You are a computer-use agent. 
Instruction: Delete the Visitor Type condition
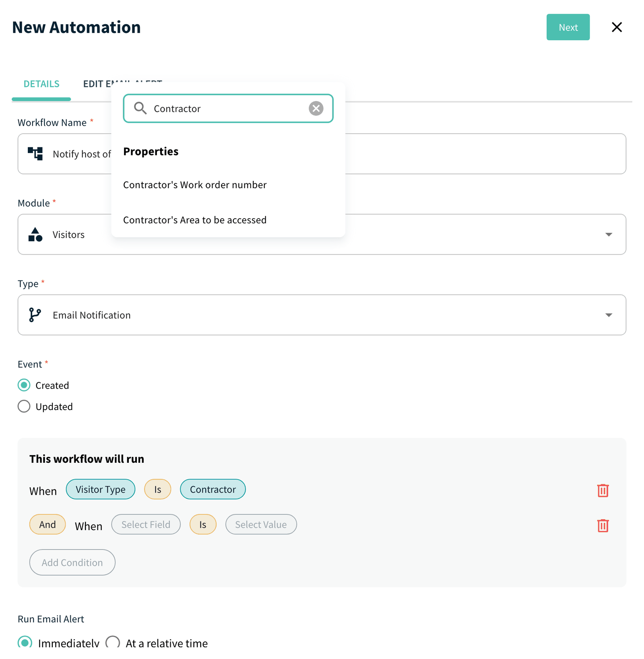(x=603, y=490)
